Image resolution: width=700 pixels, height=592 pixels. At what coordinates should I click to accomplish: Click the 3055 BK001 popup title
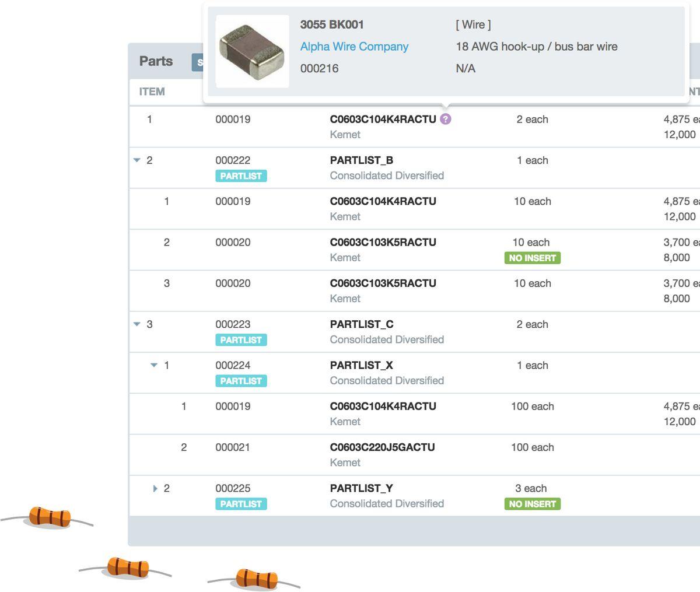tap(332, 24)
